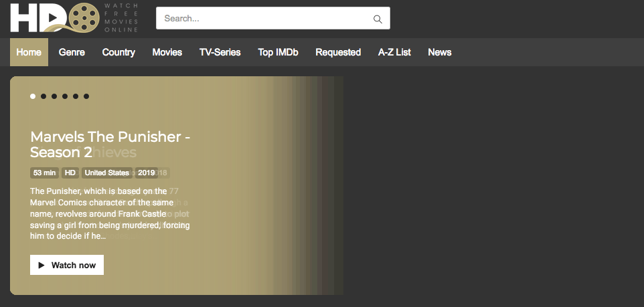Screen dimensions: 644x307
Task: Select the second slider pagination dot
Action: click(x=44, y=96)
